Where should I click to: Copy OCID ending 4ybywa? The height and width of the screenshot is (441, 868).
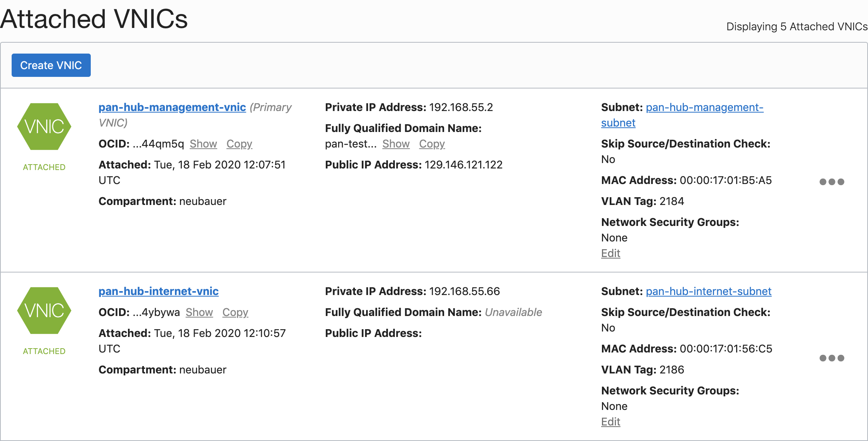click(235, 312)
